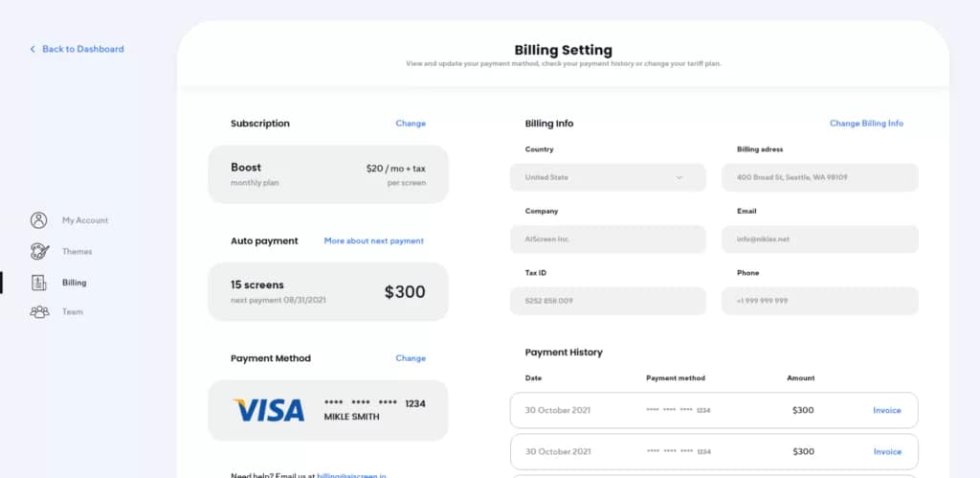This screenshot has width=980, height=478.
Task: Click Change link next to Subscription
Action: pos(411,124)
